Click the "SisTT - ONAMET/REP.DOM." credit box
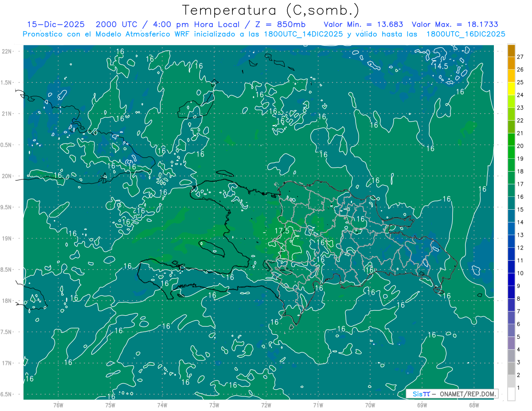This screenshot has width=532, height=411. click(452, 394)
